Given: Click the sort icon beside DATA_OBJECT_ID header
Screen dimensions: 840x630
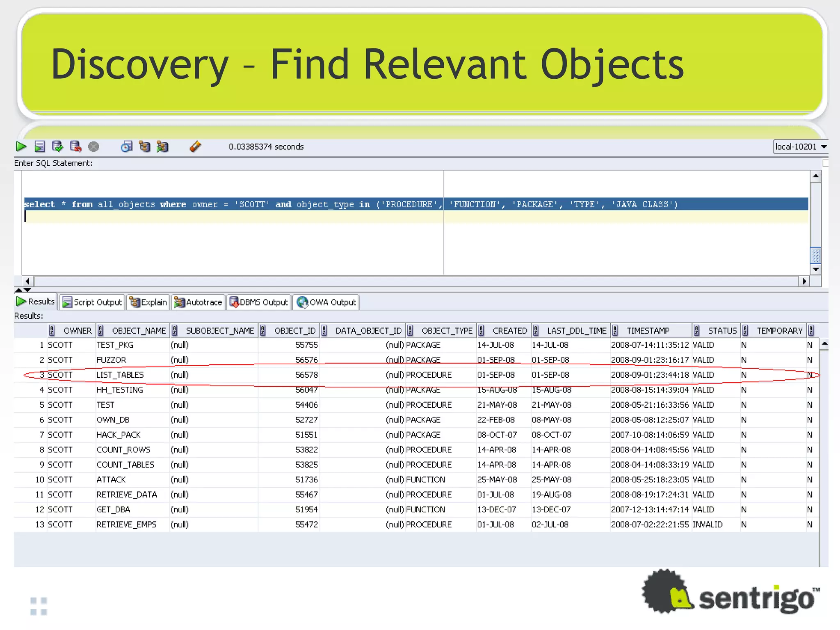Looking at the screenshot, I should (x=324, y=331).
